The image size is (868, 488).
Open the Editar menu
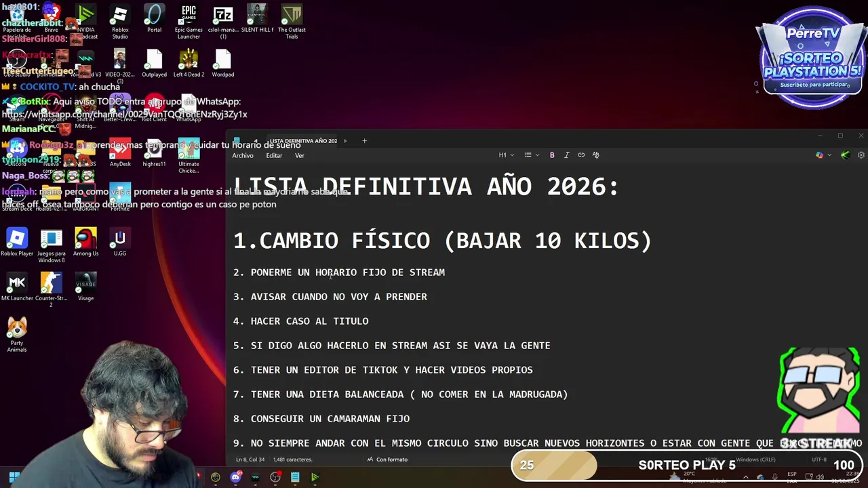tap(274, 156)
